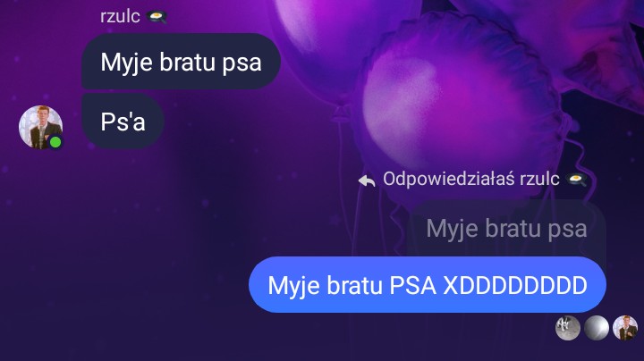Viewport: 644px width, 361px height.
Task: Select the message bubble 'Ps'a'
Action: (x=123, y=121)
